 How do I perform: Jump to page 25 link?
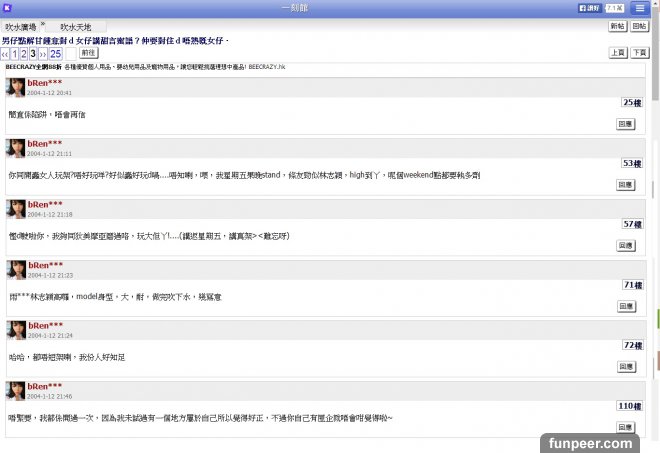click(x=56, y=53)
